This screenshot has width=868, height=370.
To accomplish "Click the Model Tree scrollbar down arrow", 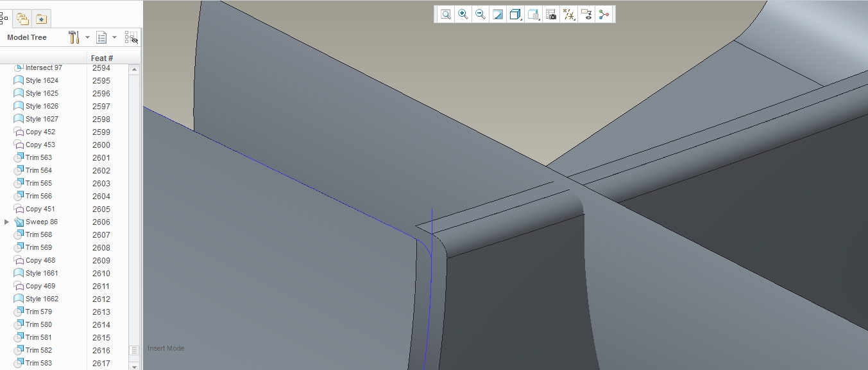I will (x=134, y=366).
